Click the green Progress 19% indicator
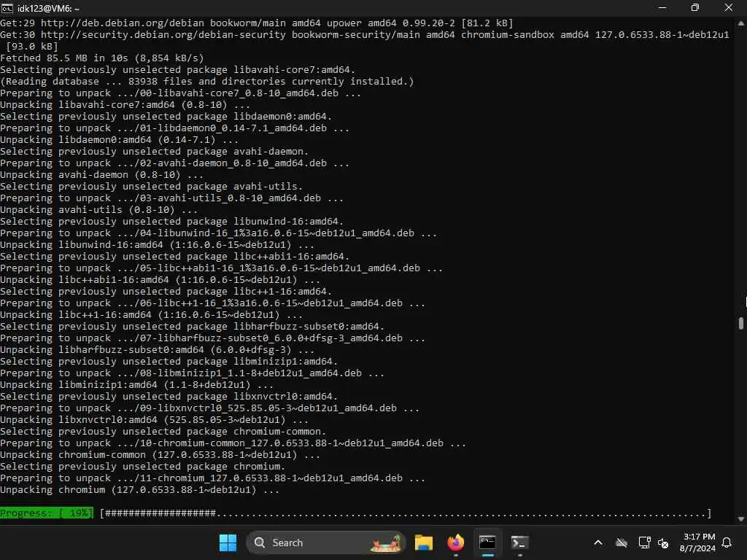747x560 pixels. click(46, 513)
